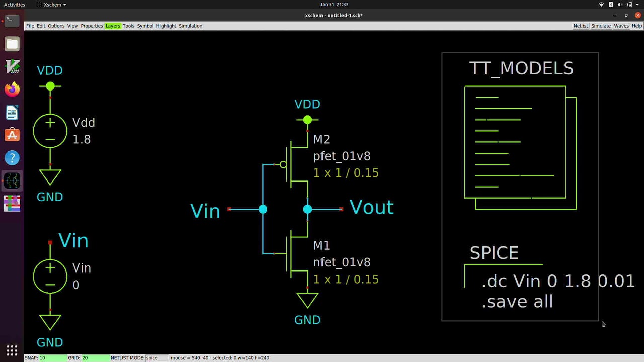The image size is (644, 362).
Task: Open the Tools menu
Action: point(128,26)
